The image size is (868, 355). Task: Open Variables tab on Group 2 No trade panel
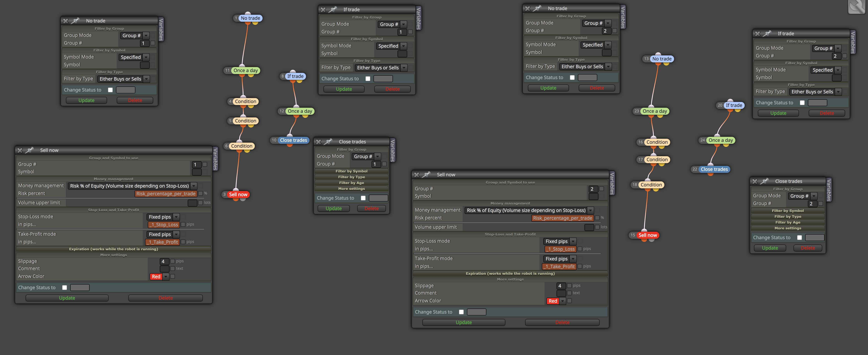[623, 17]
